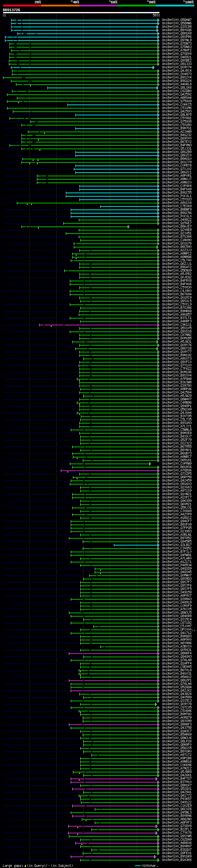Viewport: 197px width, 868px height.
Task: Open UniRef100_A8MSA4 entry
Action: 177,98
